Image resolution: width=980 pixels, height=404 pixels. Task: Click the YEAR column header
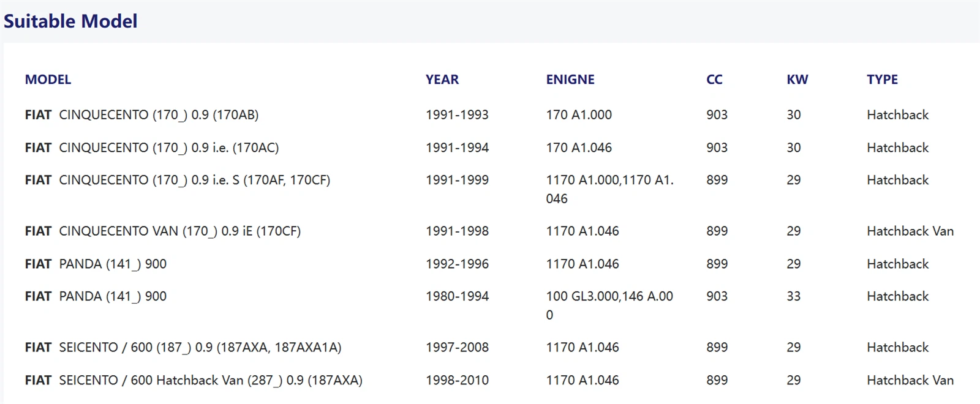442,80
